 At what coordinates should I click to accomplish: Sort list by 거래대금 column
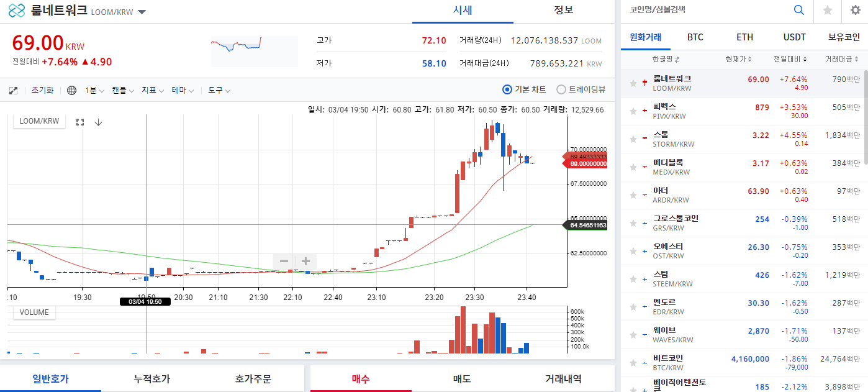point(843,60)
